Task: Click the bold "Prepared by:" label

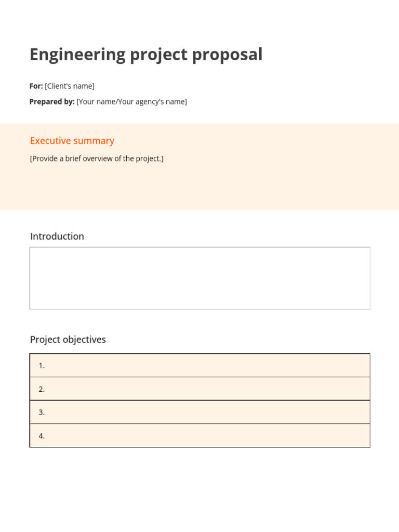Action: [x=52, y=102]
